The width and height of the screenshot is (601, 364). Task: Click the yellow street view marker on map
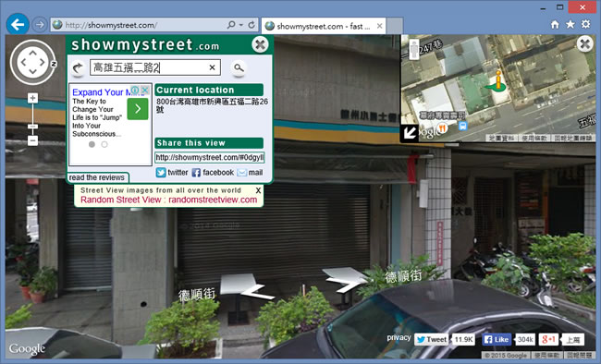click(497, 81)
